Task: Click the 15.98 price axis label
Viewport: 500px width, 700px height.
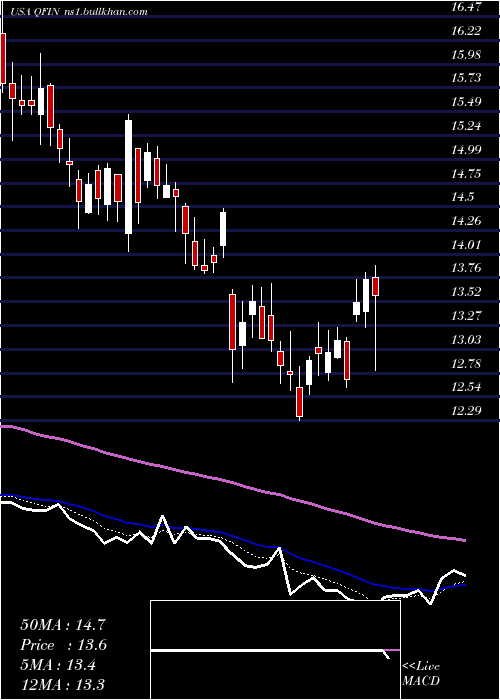Action: (467, 55)
